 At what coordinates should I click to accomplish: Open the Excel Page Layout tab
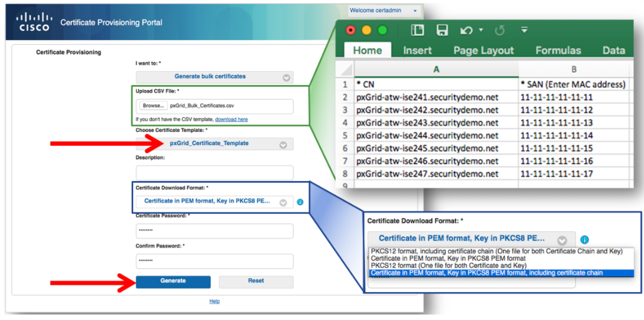tap(483, 50)
